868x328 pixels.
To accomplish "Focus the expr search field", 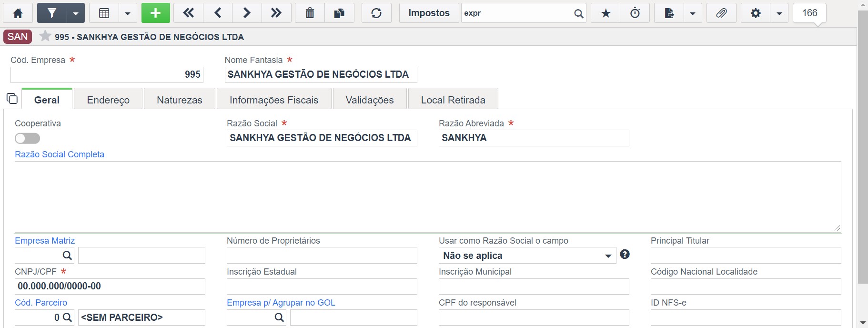I will (517, 13).
